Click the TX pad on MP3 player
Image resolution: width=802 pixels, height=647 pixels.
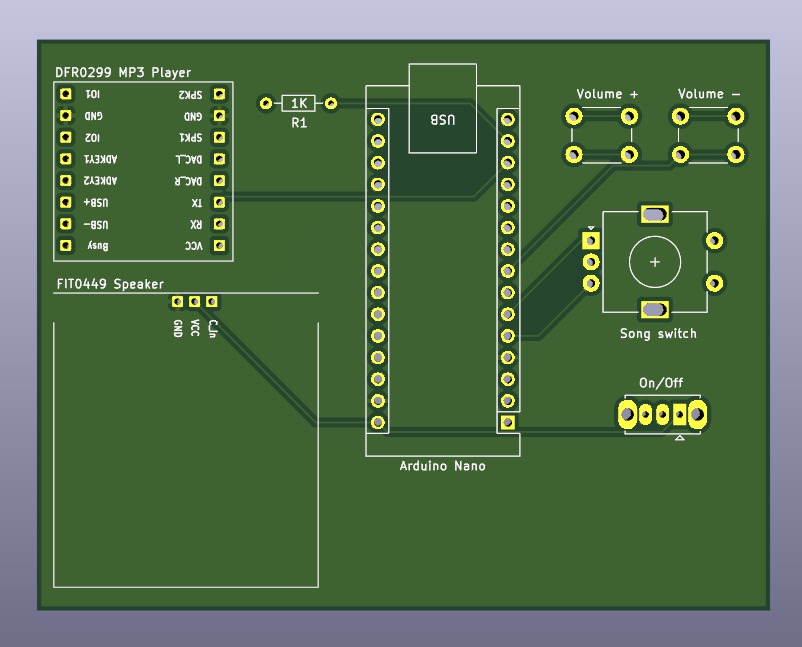point(219,202)
